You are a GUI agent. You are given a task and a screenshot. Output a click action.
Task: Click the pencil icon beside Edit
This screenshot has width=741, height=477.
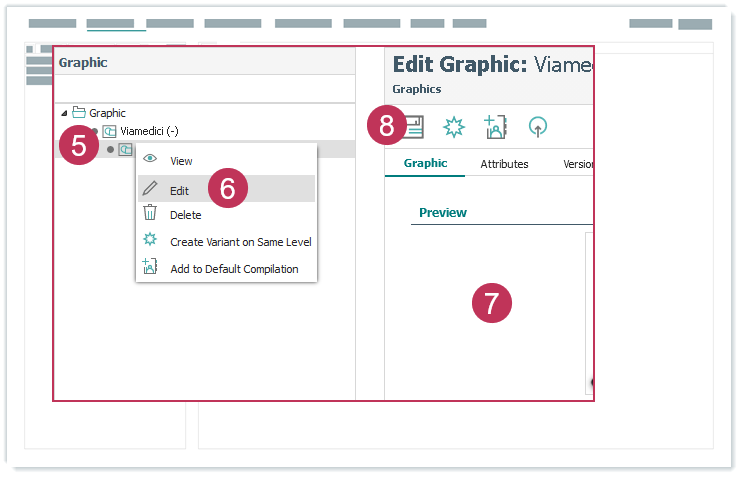[150, 189]
